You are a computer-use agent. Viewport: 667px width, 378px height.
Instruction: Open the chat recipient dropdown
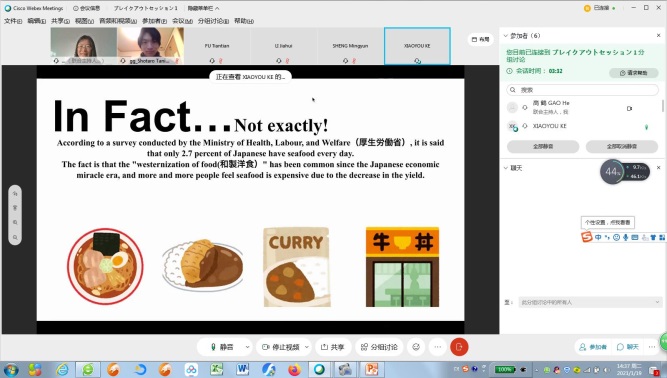click(x=590, y=302)
